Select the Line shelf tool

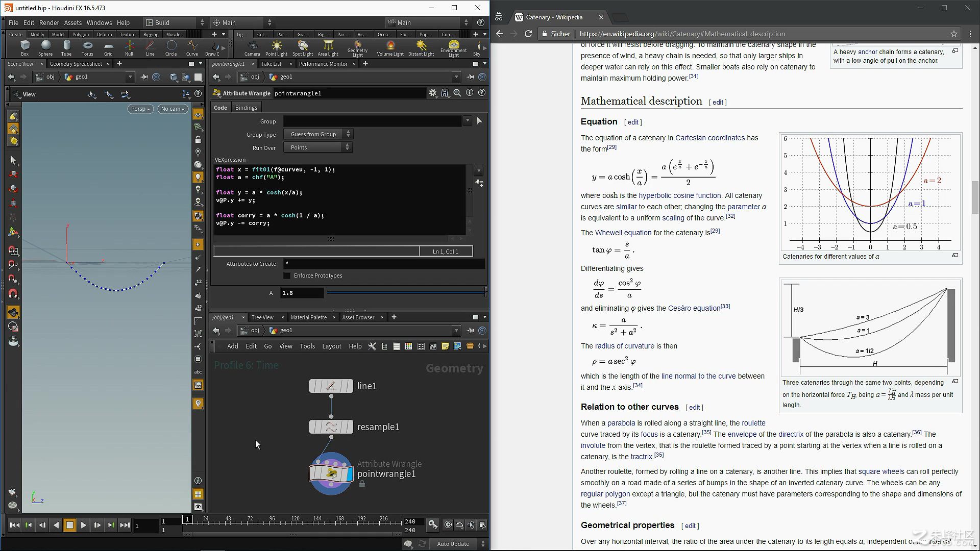[x=150, y=47]
